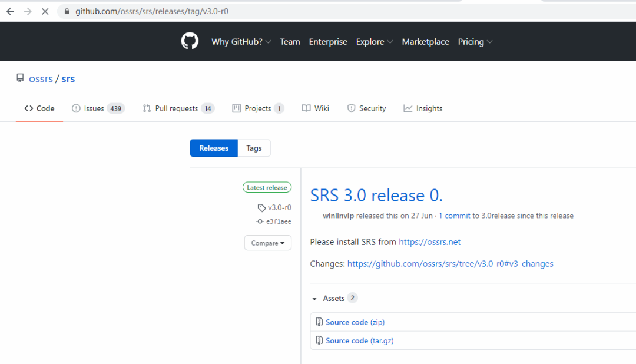Image resolution: width=636 pixels, height=364 pixels.
Task: Go to Marketplace in header
Action: [426, 42]
